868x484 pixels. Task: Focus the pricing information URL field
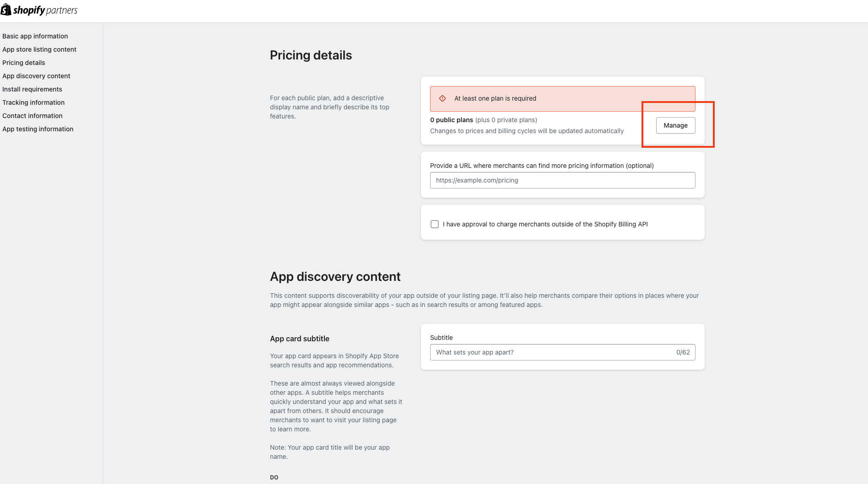[562, 180]
